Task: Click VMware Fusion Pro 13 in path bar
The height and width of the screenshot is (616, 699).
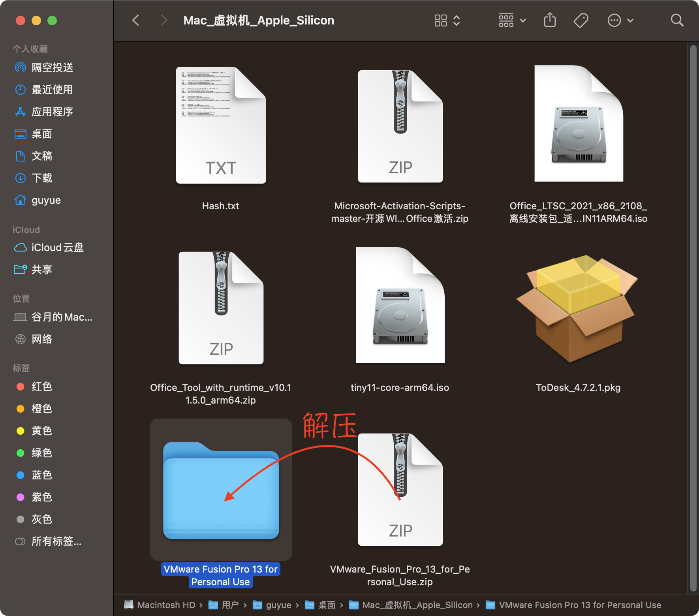Action: (573, 605)
